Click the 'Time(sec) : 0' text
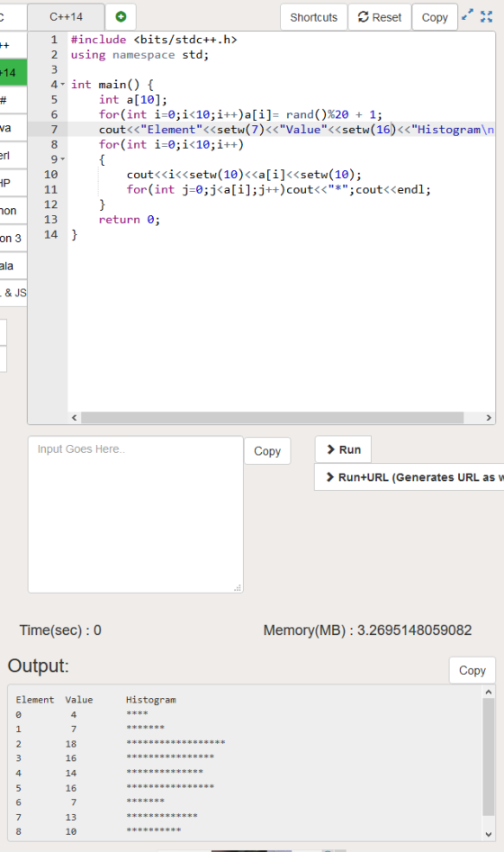The image size is (504, 852). coord(60,630)
